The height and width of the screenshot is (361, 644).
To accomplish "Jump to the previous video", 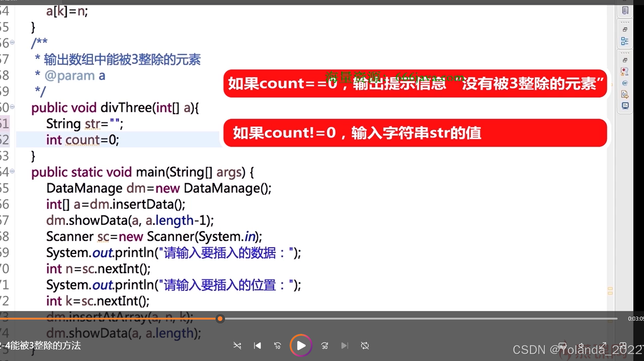I will 257,346.
